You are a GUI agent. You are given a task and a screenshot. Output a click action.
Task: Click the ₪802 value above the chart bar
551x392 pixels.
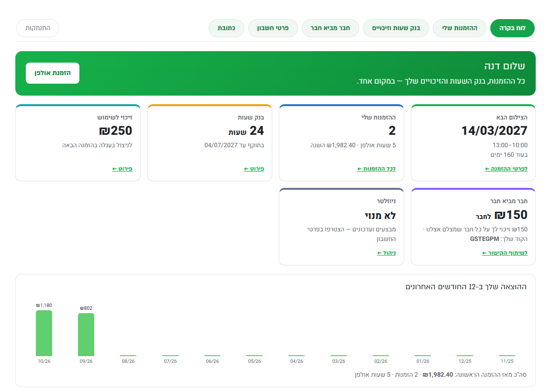coord(86,308)
